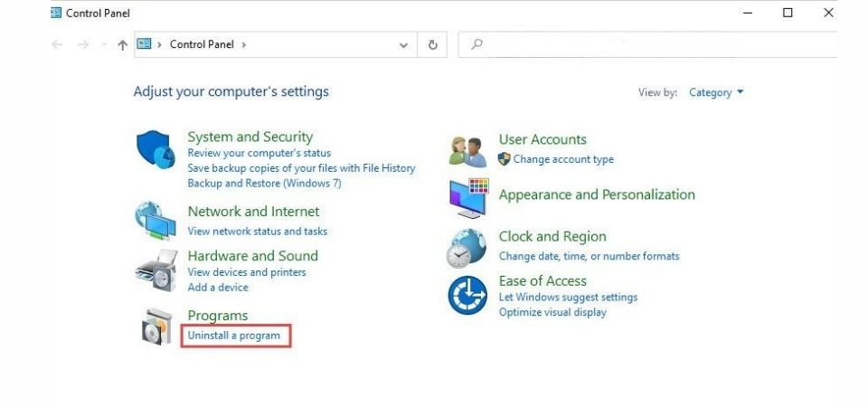The width and height of the screenshot is (868, 407).
Task: Refresh the Control Panel view
Action: coord(433,45)
